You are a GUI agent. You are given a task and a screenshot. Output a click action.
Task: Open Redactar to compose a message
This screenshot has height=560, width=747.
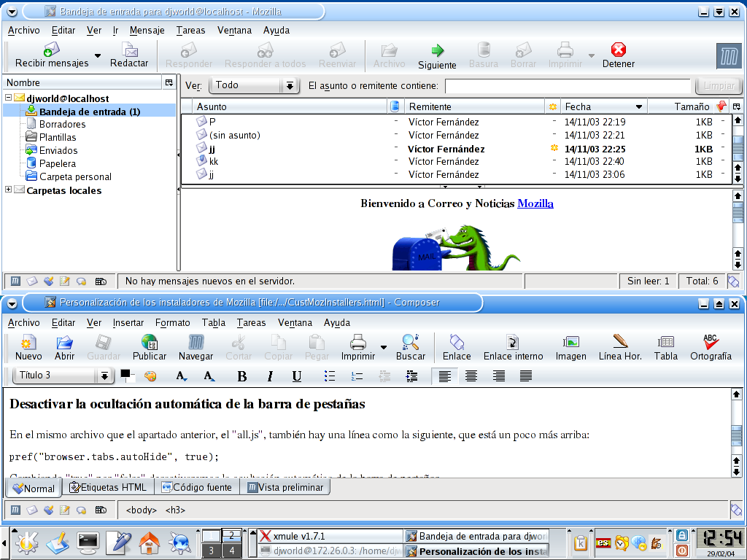pos(128,55)
